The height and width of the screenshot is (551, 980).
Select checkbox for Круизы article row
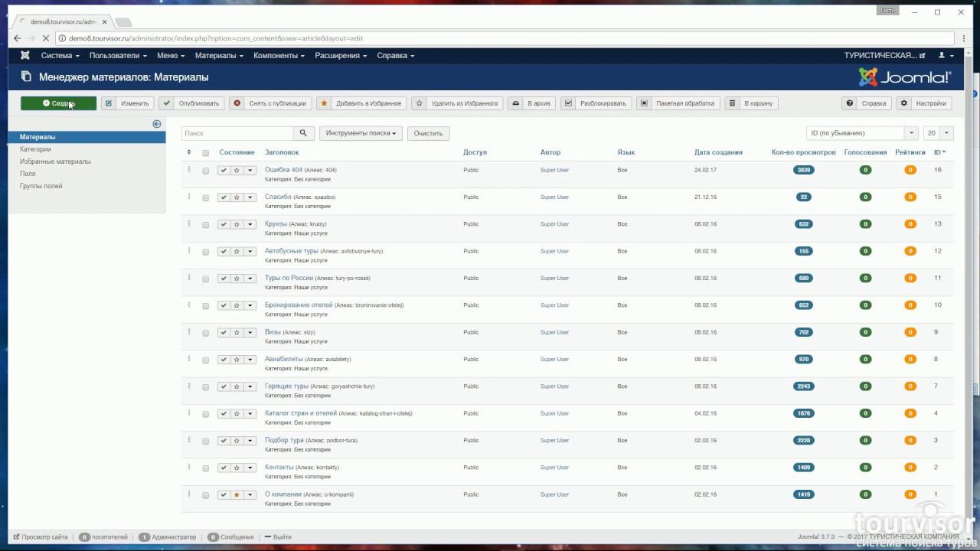point(205,225)
